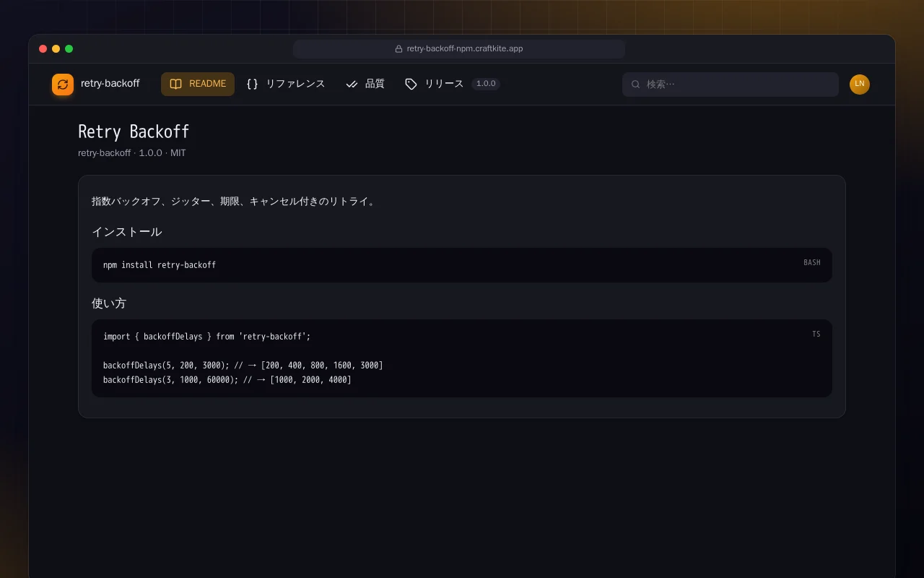Open the LN user avatar
The width and height of the screenshot is (924, 578).
[860, 85]
